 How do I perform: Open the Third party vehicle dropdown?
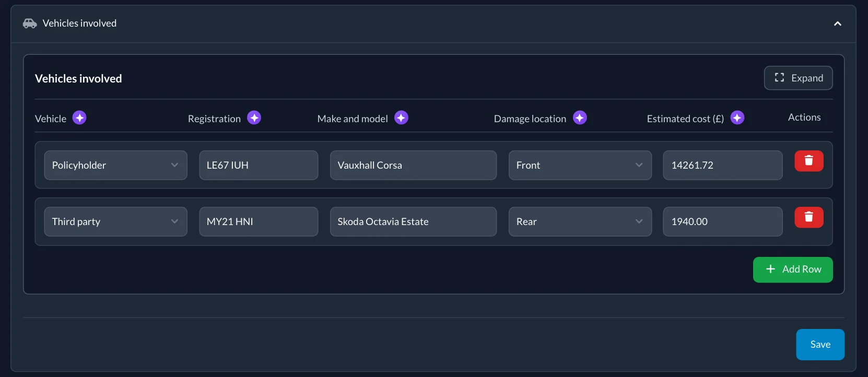pos(116,221)
